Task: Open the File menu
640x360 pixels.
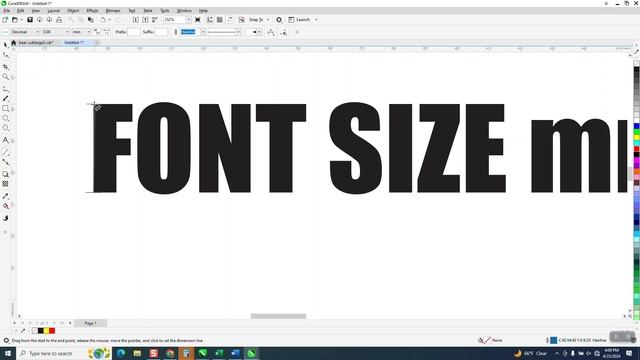Action: click(7, 11)
